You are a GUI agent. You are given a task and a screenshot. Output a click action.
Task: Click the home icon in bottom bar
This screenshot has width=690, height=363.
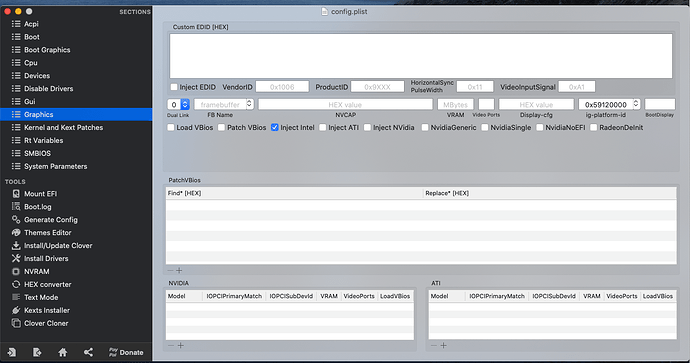[x=62, y=352]
